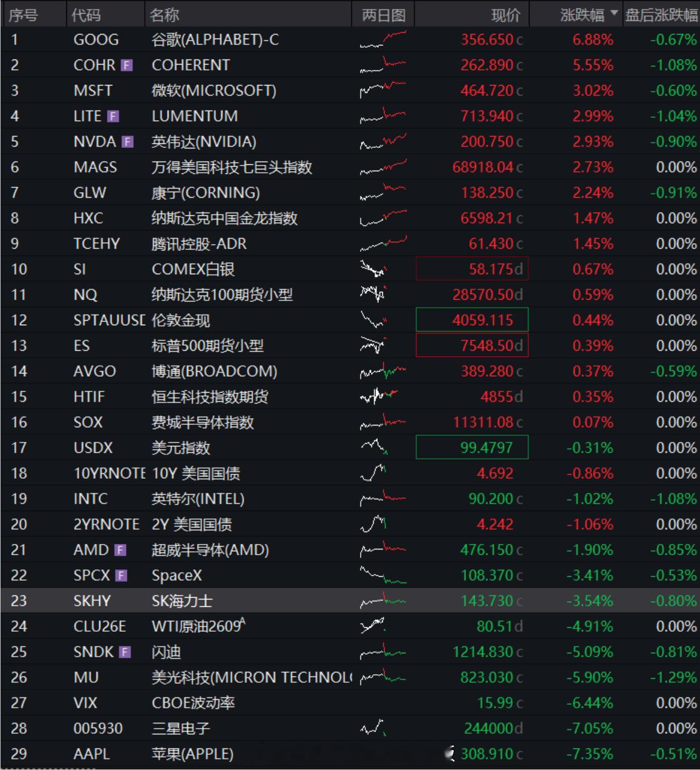Select the 005930 ticker code

[98, 728]
